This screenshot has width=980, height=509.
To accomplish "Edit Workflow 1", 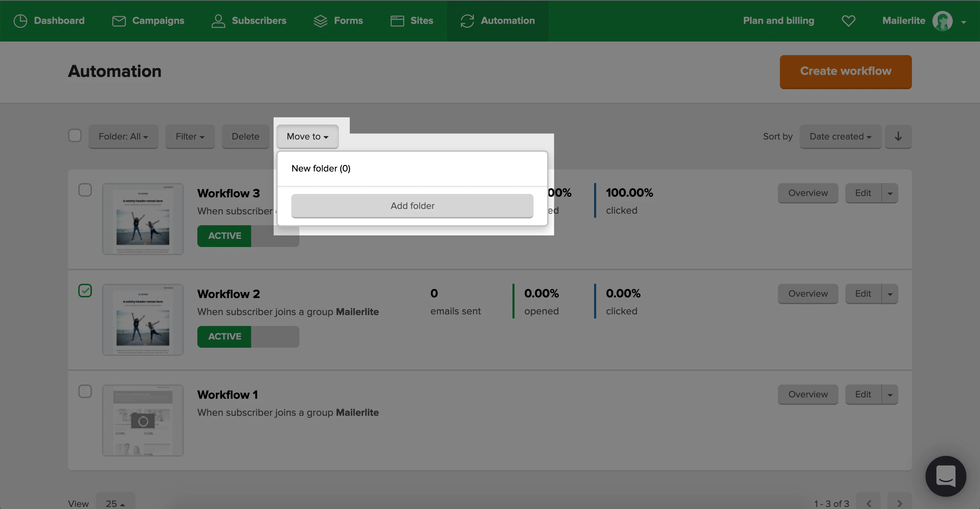I will [x=863, y=395].
